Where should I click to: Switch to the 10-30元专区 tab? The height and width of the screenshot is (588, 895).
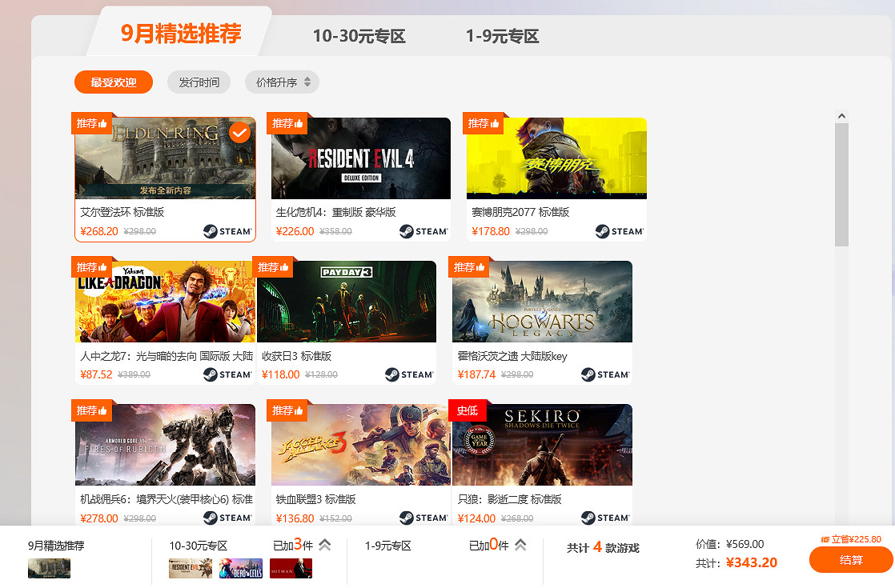pos(359,37)
